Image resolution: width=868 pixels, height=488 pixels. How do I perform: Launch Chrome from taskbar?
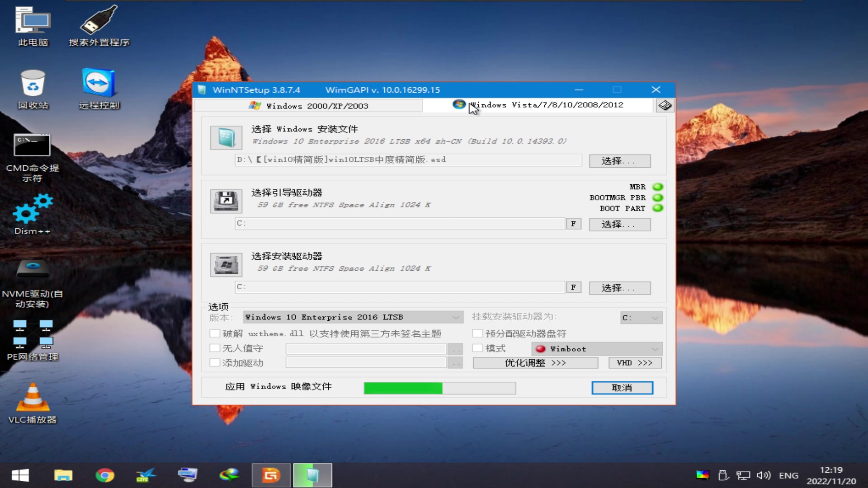point(105,475)
